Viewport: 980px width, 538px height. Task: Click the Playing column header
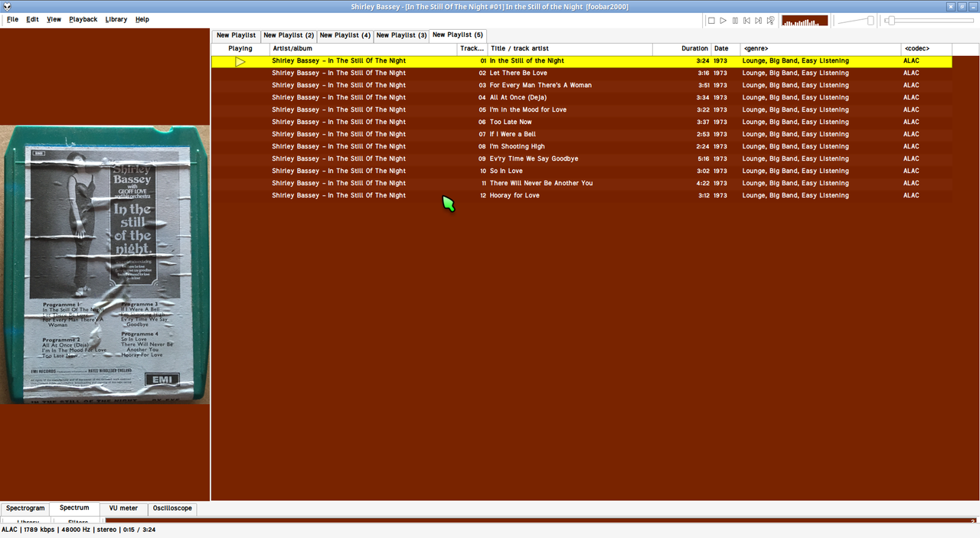click(240, 48)
